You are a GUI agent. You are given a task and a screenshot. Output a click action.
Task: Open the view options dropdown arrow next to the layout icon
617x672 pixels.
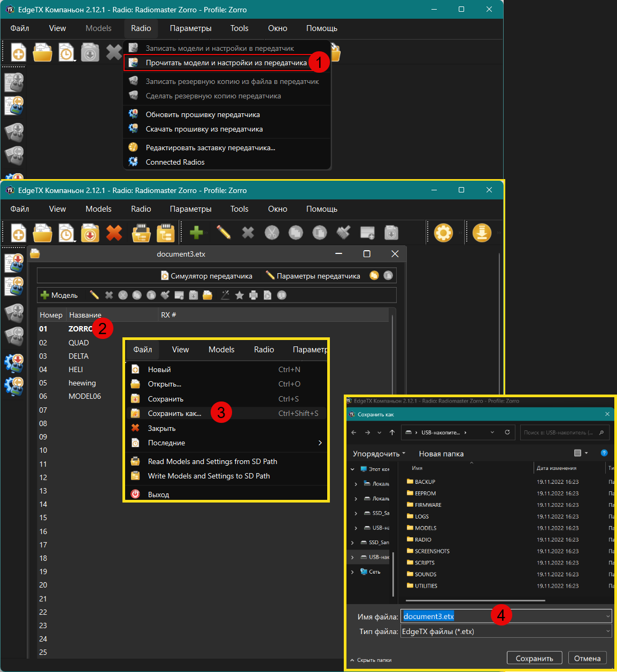coord(587,453)
